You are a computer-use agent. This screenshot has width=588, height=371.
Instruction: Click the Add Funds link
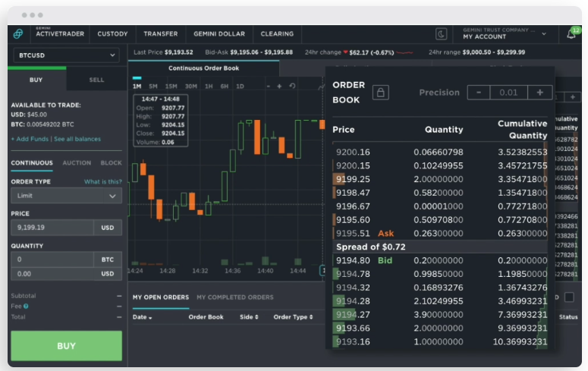pos(30,139)
